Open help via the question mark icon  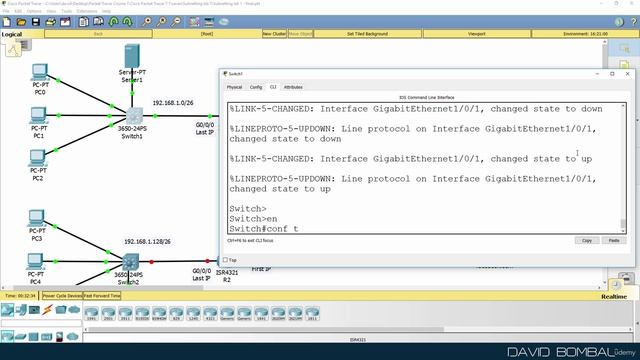click(x=634, y=22)
